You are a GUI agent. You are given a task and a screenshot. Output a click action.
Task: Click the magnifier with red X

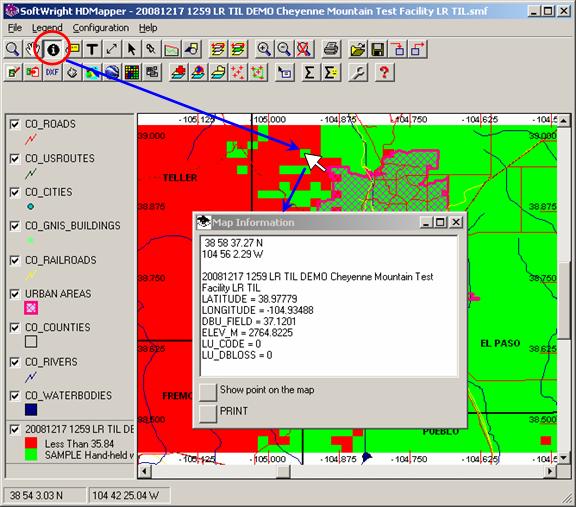point(304,49)
